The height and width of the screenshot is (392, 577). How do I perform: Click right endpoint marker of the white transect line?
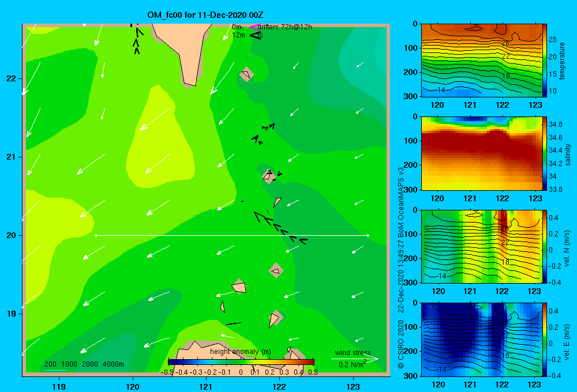click(368, 235)
